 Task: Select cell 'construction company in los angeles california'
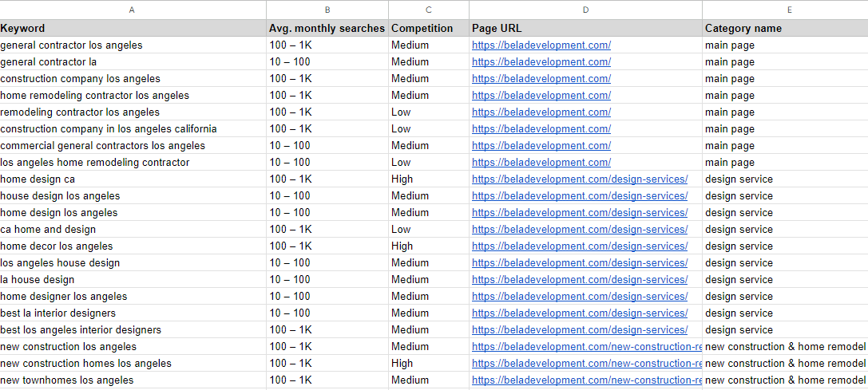pyautogui.click(x=133, y=129)
